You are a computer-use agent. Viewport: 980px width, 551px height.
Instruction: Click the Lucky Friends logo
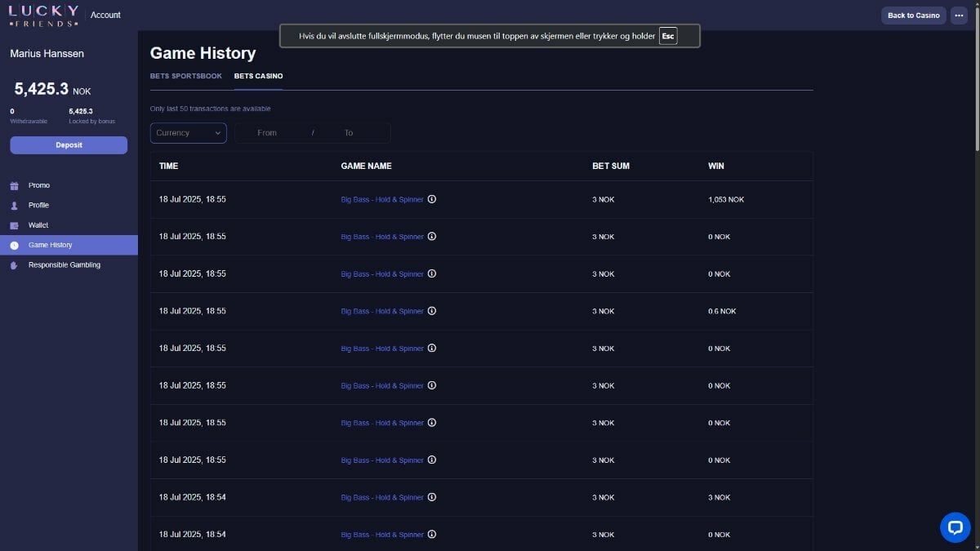(x=44, y=16)
